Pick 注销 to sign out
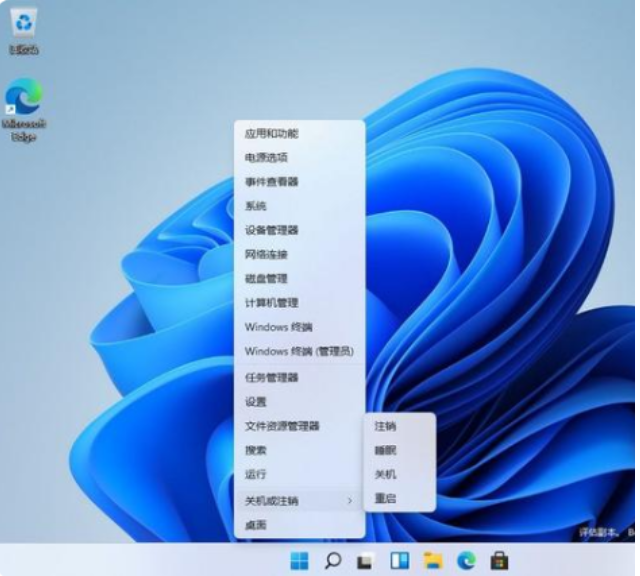The width and height of the screenshot is (640, 576). [385, 426]
